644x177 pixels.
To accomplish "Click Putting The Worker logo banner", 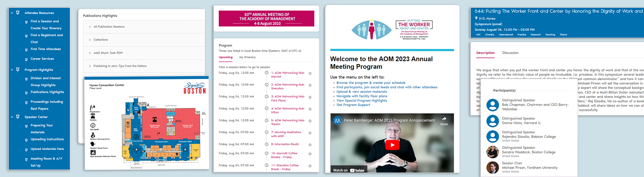I will (x=392, y=30).
